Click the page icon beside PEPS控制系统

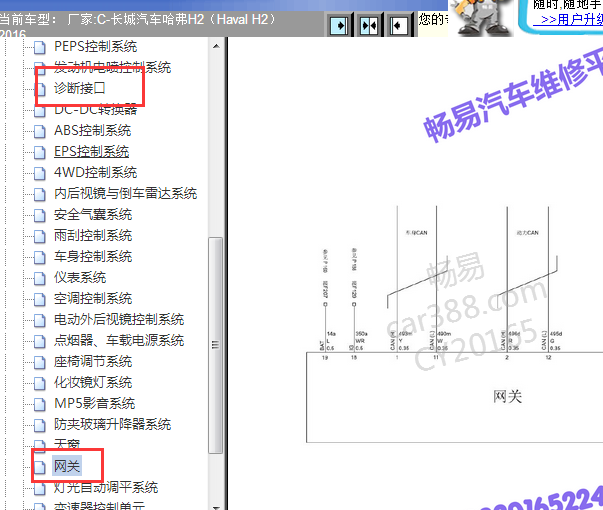[40, 47]
